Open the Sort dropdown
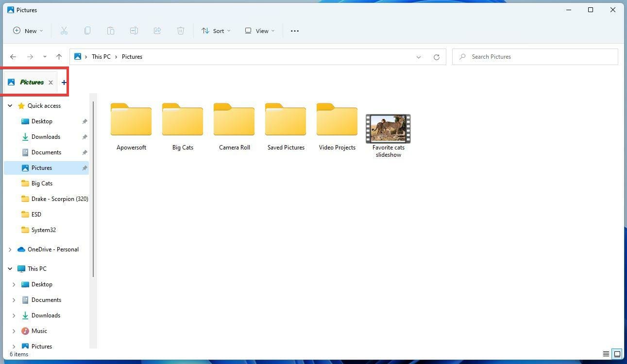 point(216,31)
